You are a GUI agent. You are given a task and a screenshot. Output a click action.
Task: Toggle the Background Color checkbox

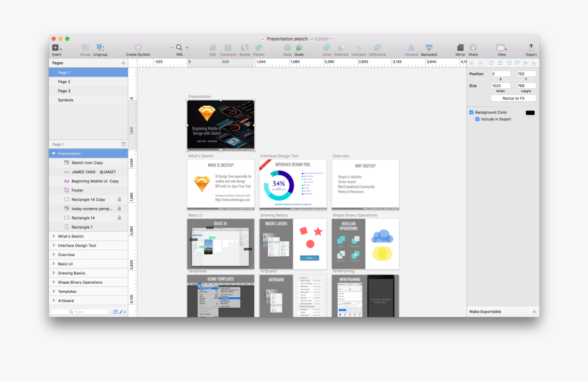pos(471,112)
